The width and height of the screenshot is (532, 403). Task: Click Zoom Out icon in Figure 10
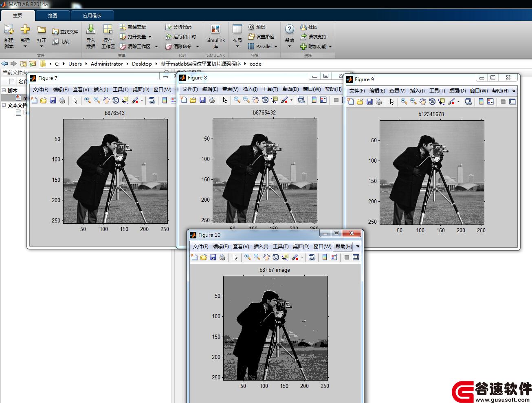[257, 257]
